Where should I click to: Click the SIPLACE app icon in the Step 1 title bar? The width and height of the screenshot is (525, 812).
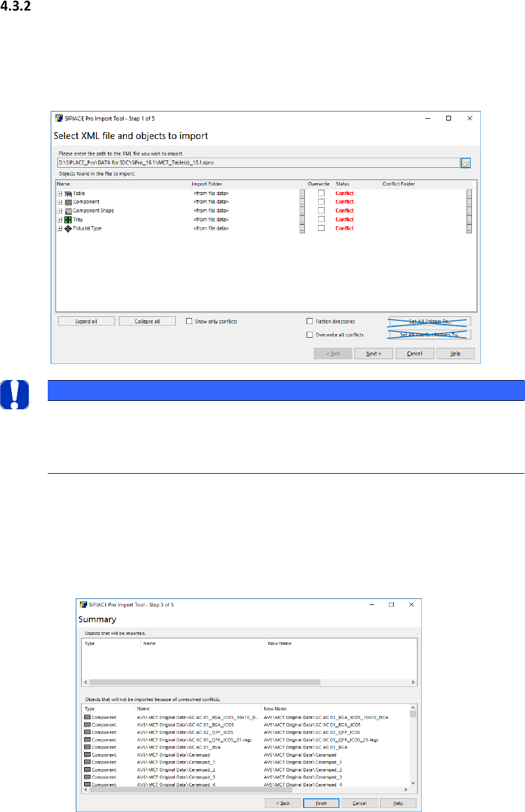coord(58,119)
